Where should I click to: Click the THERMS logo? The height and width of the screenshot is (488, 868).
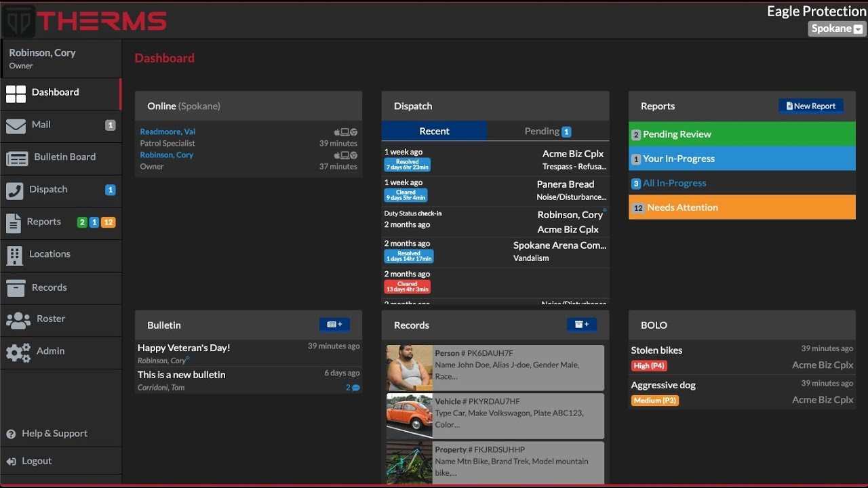tap(84, 20)
